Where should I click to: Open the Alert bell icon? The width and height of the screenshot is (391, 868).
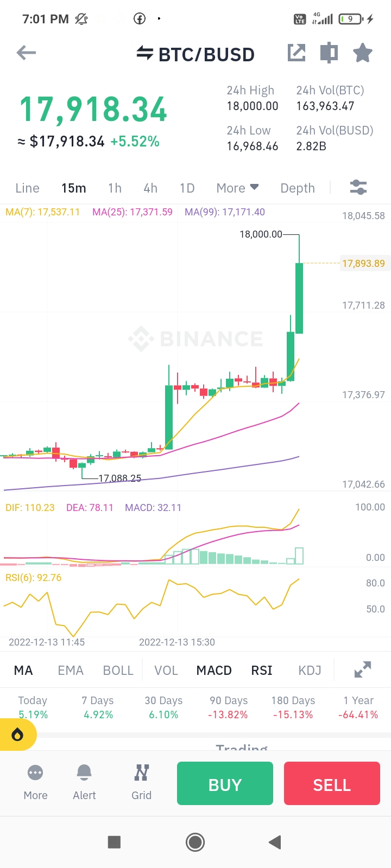point(84,782)
